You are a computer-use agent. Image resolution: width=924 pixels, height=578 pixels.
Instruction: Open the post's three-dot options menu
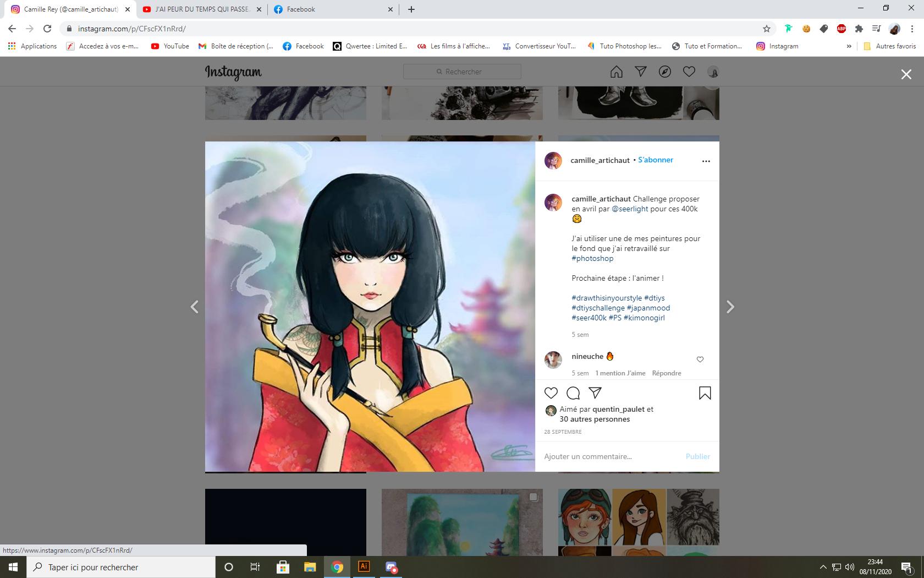click(x=706, y=161)
